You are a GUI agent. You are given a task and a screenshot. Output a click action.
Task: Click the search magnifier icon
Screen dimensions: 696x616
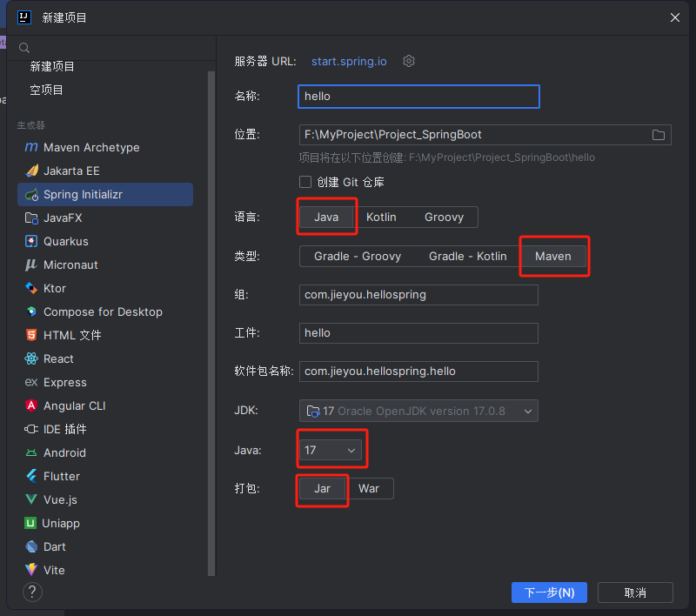pyautogui.click(x=24, y=48)
